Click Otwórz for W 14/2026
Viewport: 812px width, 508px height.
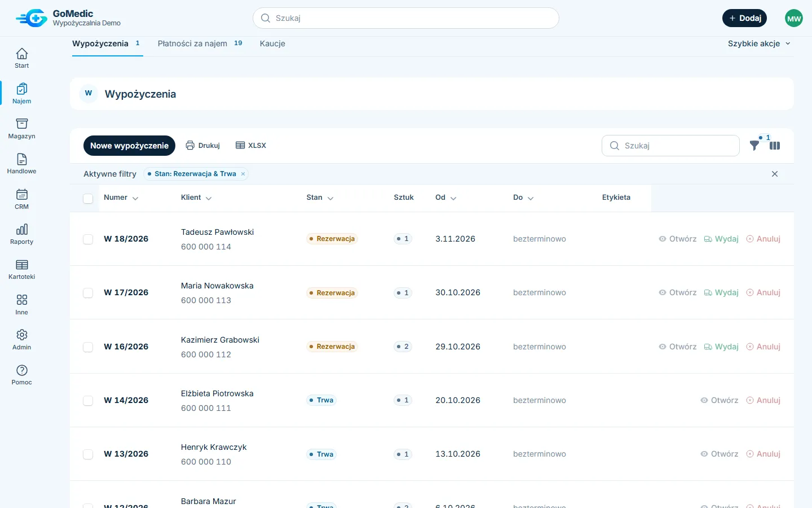pos(720,400)
